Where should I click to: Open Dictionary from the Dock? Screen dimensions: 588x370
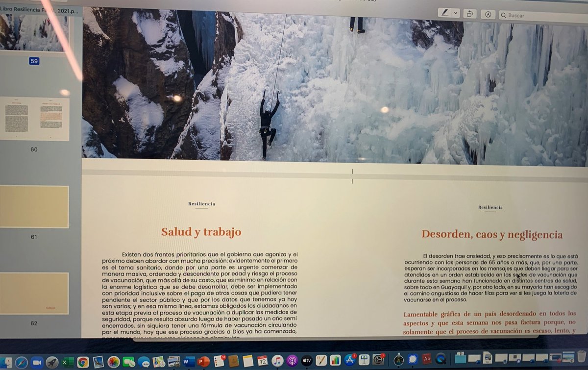427,359
